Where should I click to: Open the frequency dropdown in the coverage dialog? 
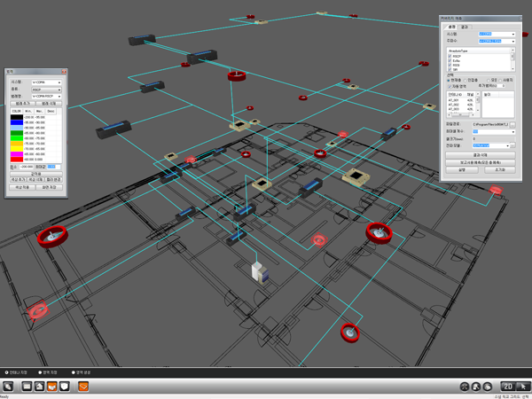tap(497, 42)
